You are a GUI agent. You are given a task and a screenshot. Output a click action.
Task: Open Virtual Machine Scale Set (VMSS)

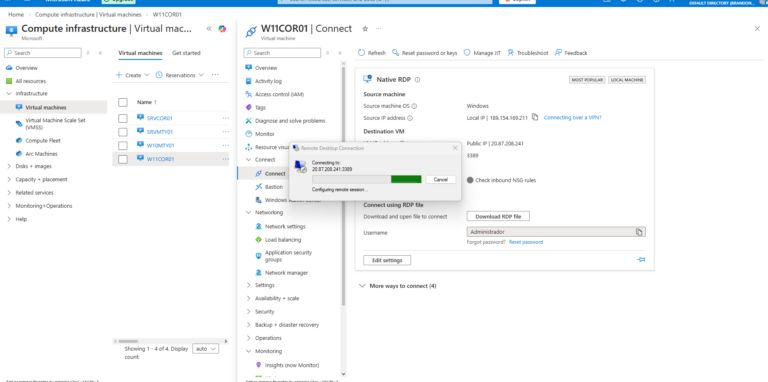click(x=55, y=123)
